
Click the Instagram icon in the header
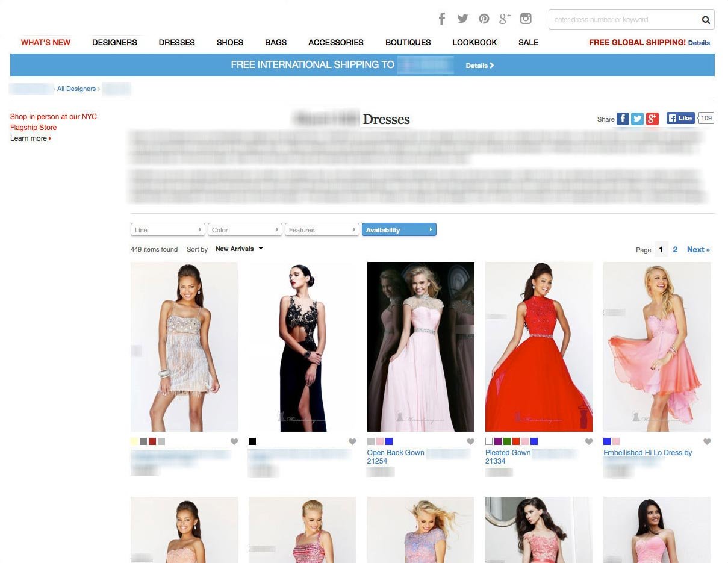coord(526,19)
